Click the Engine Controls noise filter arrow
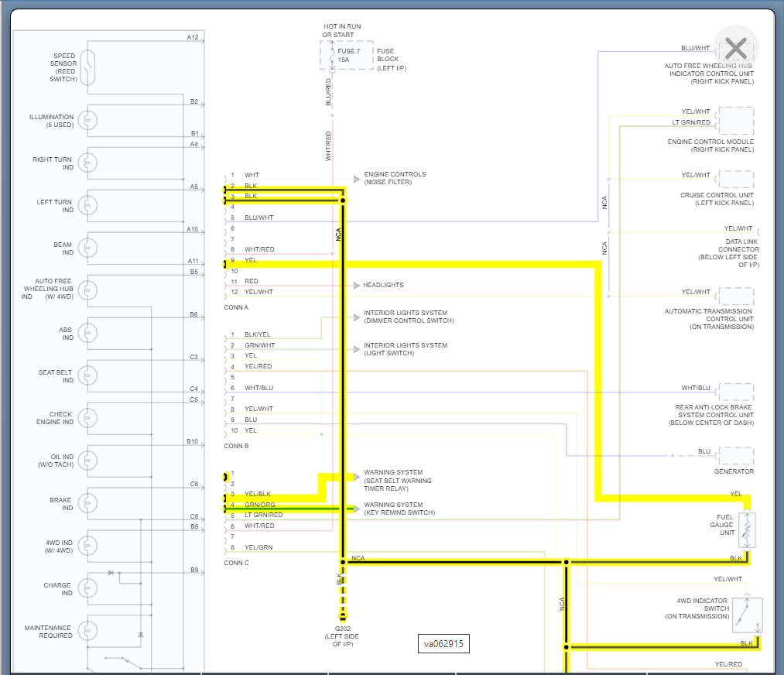784x675 pixels. tap(357, 179)
